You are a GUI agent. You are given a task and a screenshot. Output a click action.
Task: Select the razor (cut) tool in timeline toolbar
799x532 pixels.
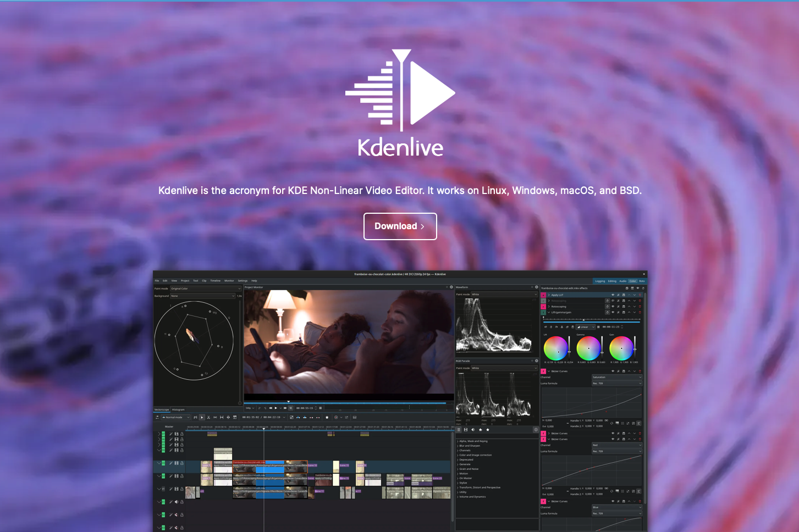(208, 418)
